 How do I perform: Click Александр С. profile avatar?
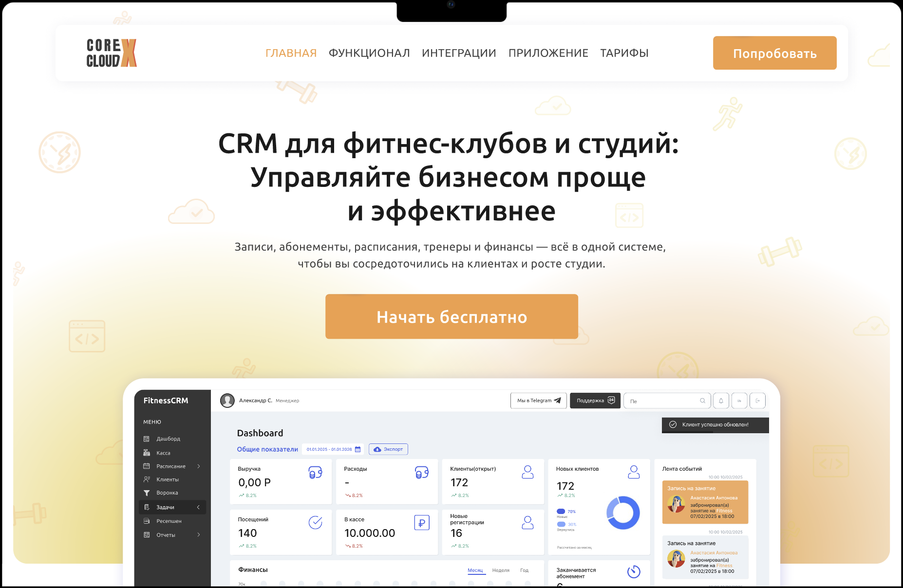(227, 401)
